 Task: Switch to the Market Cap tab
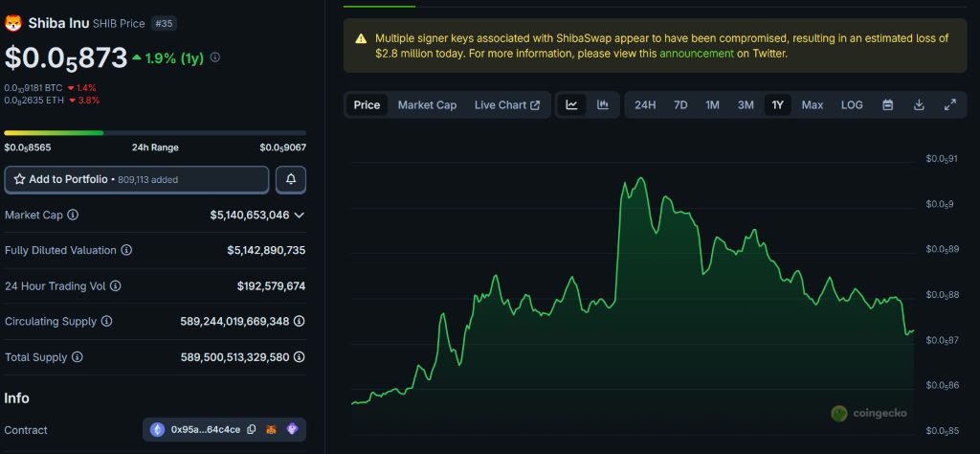point(427,105)
